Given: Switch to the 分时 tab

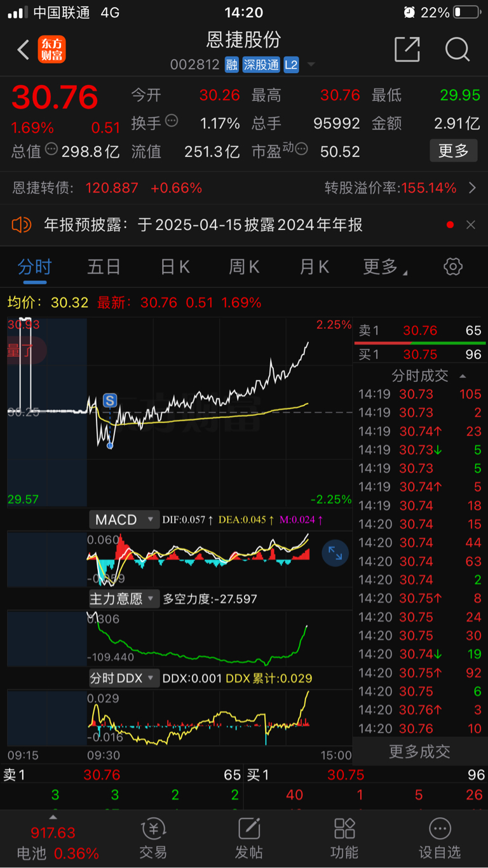Looking at the screenshot, I should coord(34,267).
